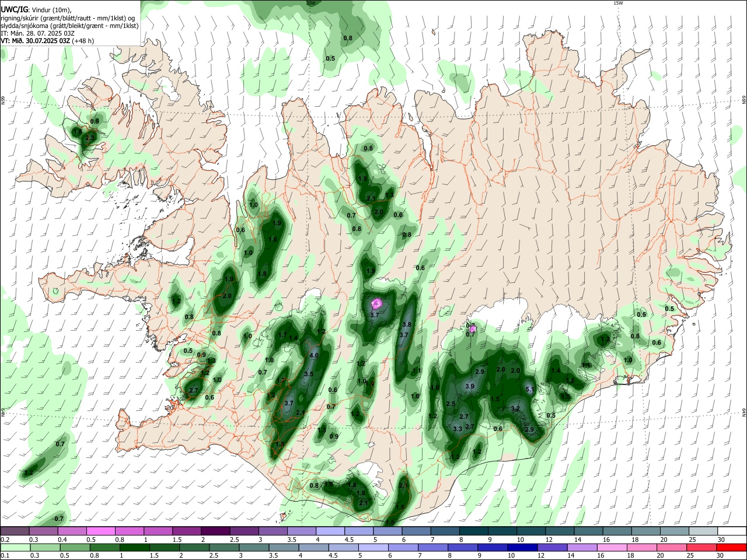Viewport: 747px width, 560px height.
Task: Click the bright red 30 rain legend swatch
Action: (x=731, y=547)
